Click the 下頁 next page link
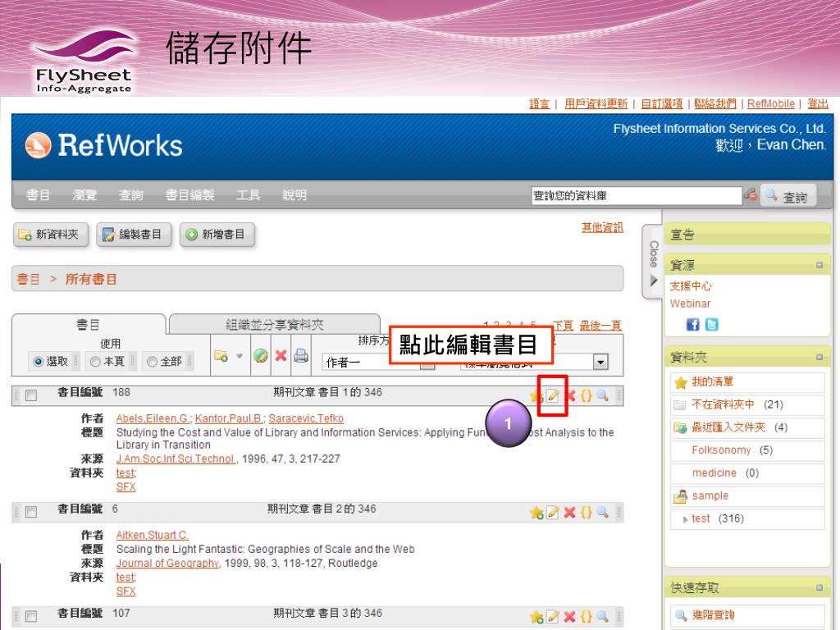The width and height of the screenshot is (840, 630). [x=563, y=326]
